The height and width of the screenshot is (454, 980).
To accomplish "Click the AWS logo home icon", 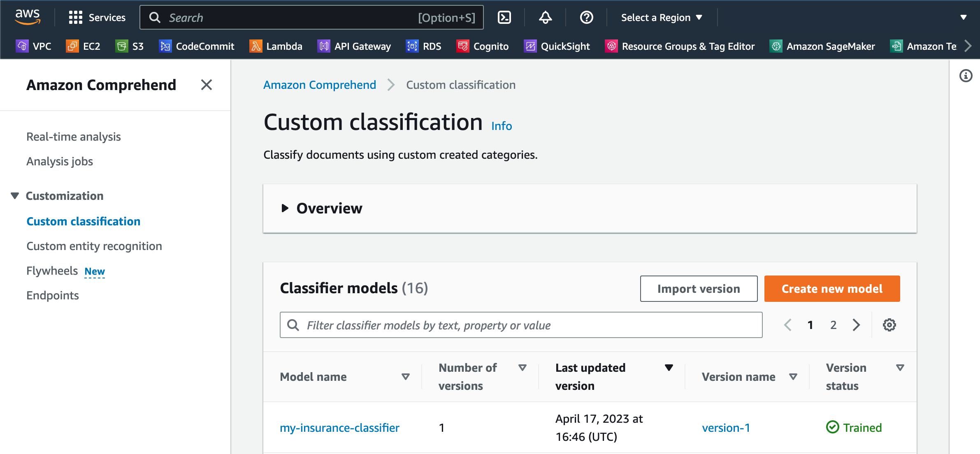I will (x=28, y=16).
